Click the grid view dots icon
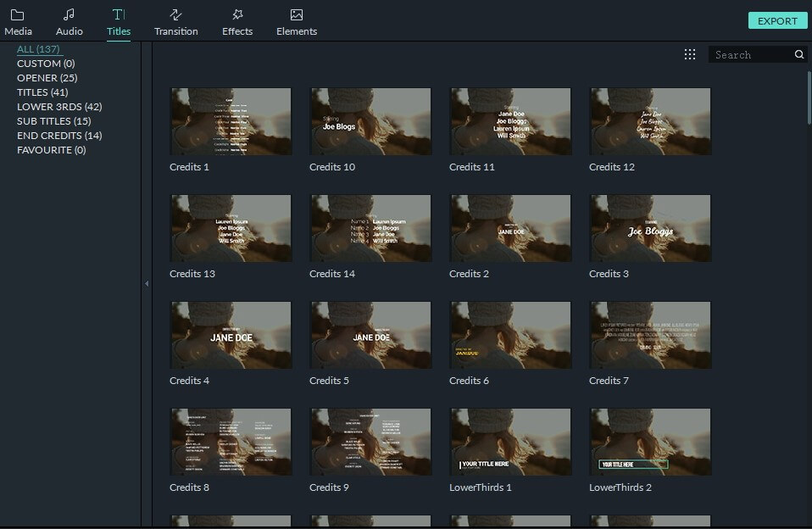This screenshot has width=812, height=529. (690, 54)
